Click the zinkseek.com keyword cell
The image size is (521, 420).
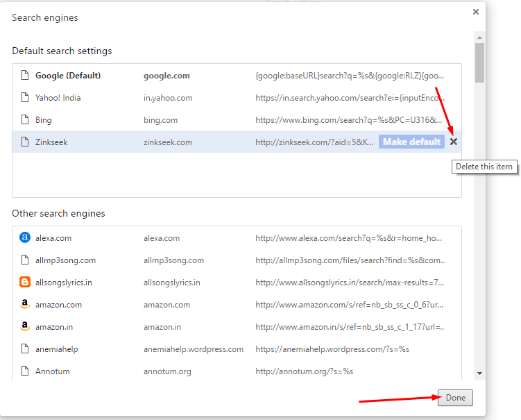(167, 142)
